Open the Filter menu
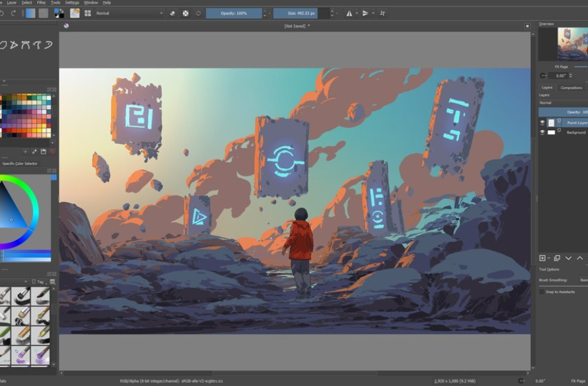588x386 pixels. tap(40, 3)
